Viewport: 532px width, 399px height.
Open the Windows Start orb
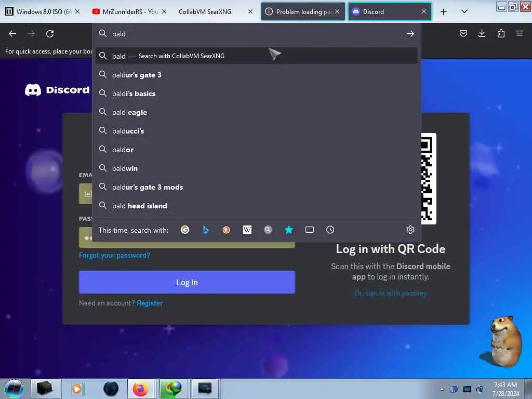point(14,389)
